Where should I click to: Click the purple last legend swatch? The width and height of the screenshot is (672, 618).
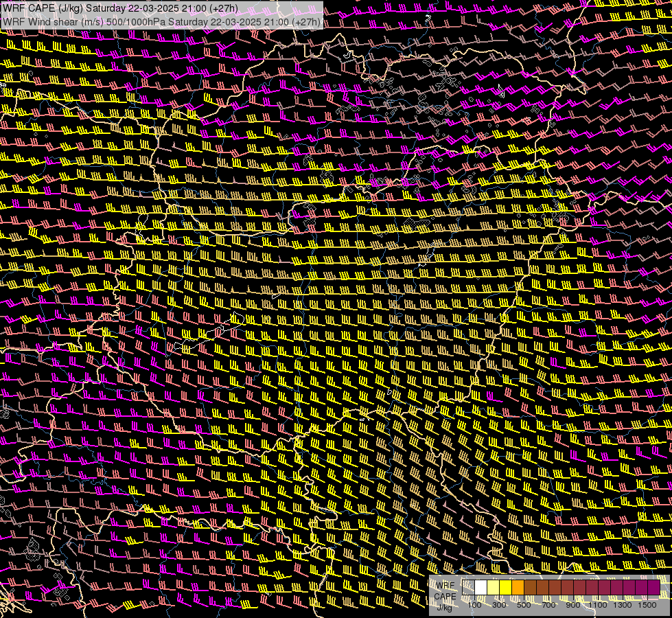point(653,587)
